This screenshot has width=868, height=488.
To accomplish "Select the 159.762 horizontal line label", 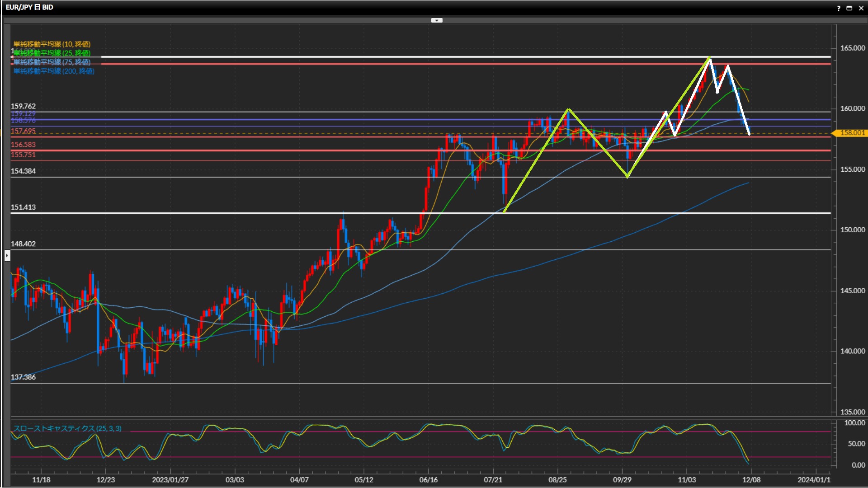I will [x=23, y=106].
